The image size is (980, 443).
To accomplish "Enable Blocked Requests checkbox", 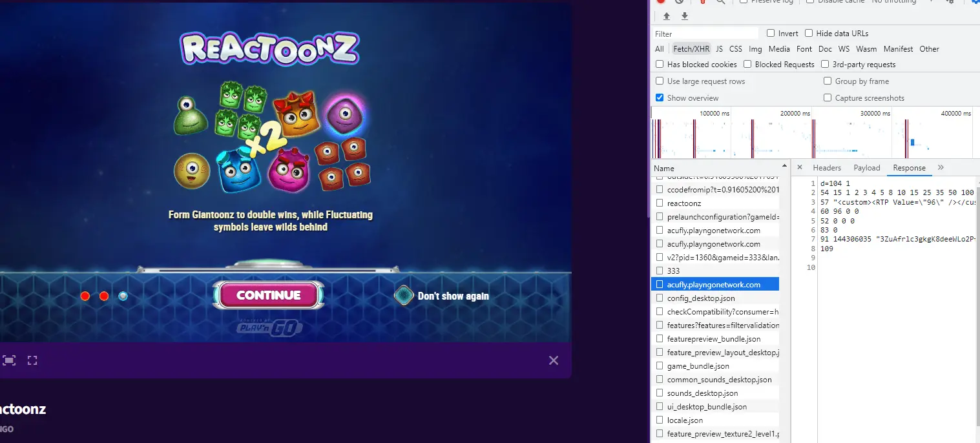I will click(x=747, y=64).
